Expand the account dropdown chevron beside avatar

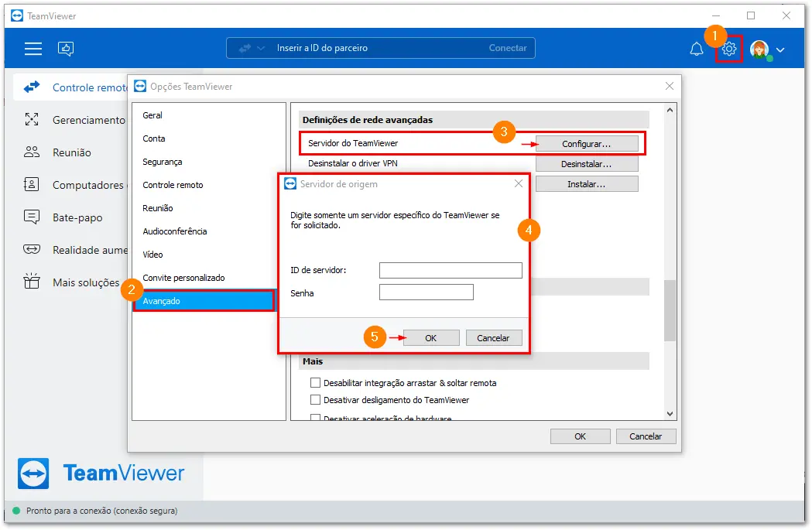(780, 50)
